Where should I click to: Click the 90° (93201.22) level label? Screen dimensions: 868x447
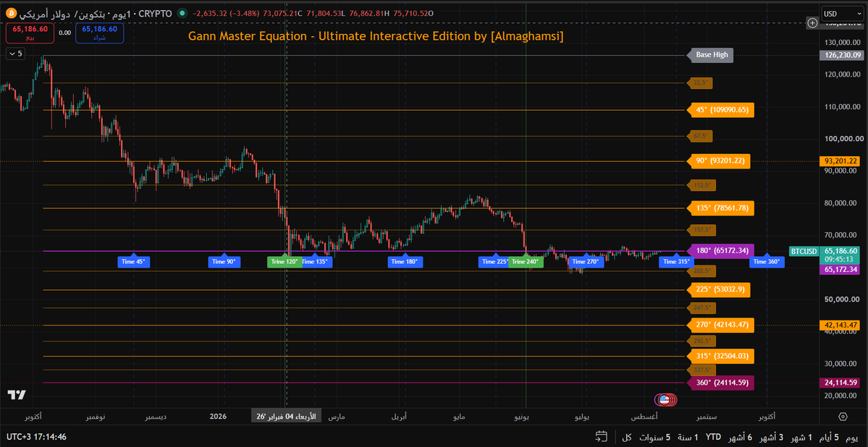(720, 161)
